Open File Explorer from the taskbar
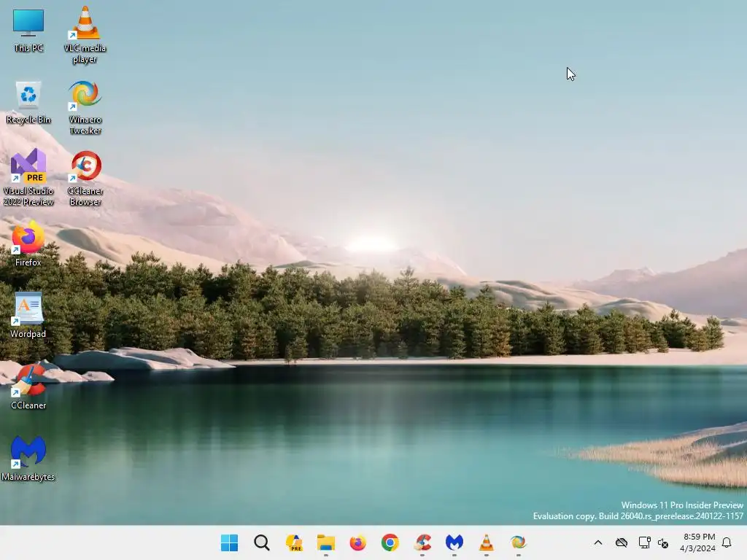This screenshot has height=560, width=747. pos(326,542)
